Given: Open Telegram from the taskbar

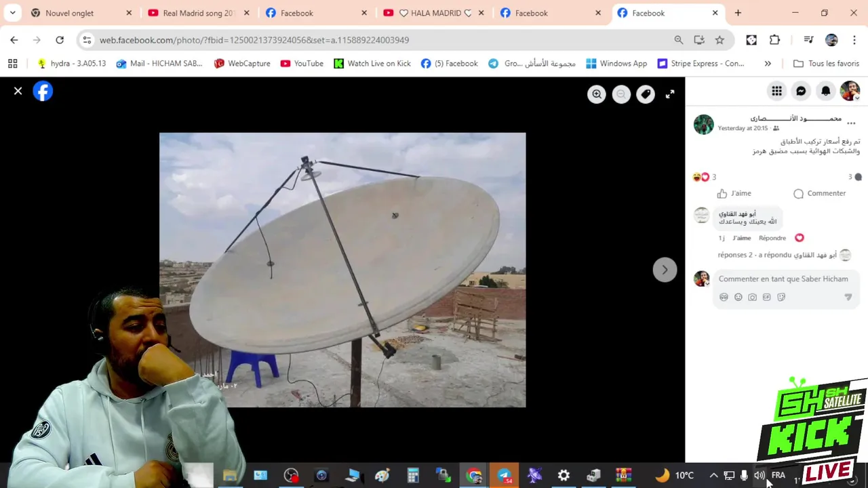Looking at the screenshot, I should (x=505, y=476).
